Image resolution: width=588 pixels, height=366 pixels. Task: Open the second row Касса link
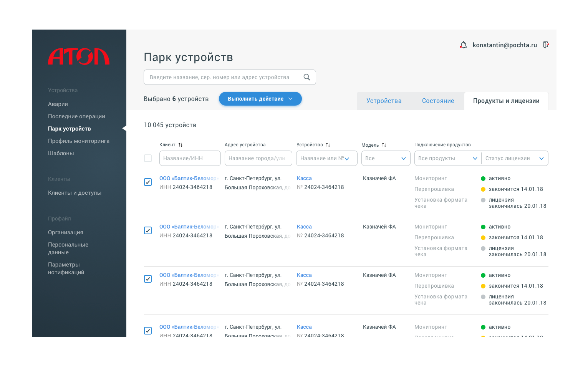(304, 227)
